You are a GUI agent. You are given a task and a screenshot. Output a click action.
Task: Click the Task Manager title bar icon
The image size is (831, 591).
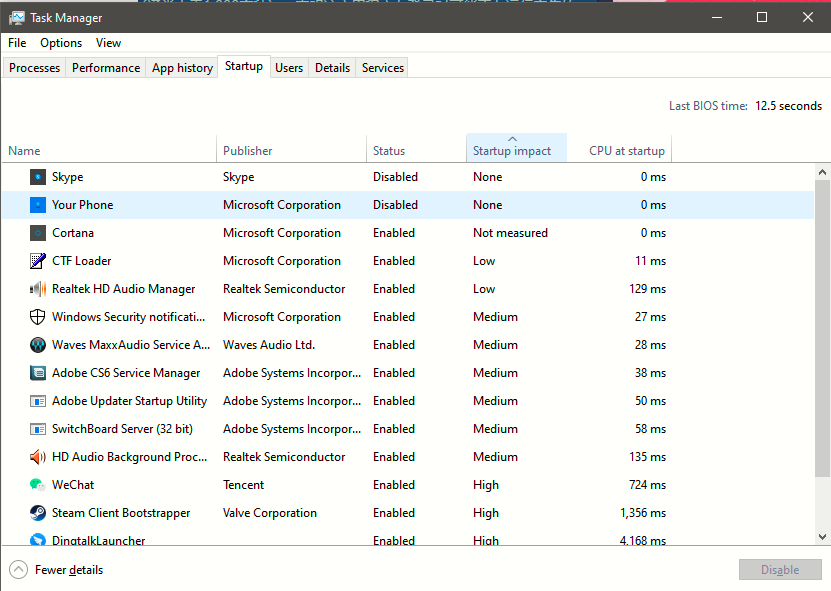(16, 18)
